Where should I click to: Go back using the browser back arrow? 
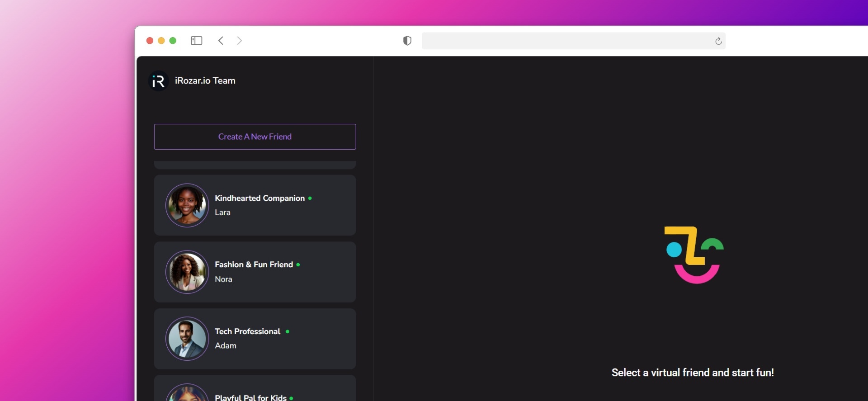[x=221, y=41]
